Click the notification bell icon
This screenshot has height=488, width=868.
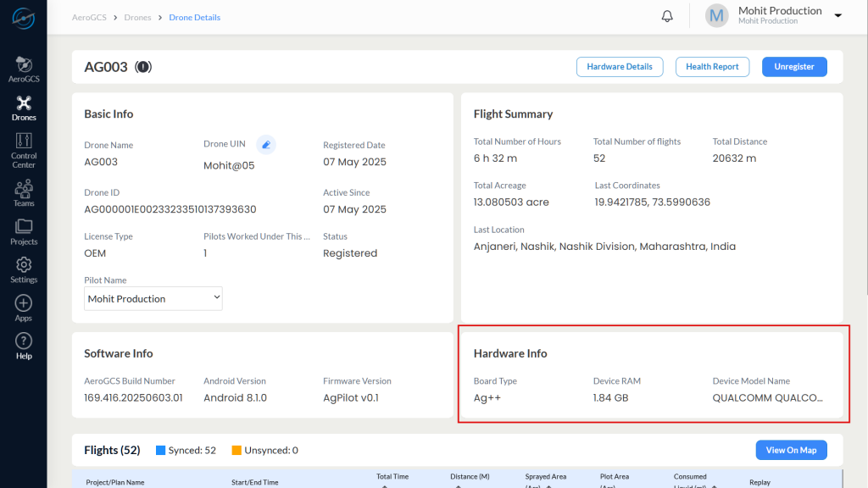[667, 16]
